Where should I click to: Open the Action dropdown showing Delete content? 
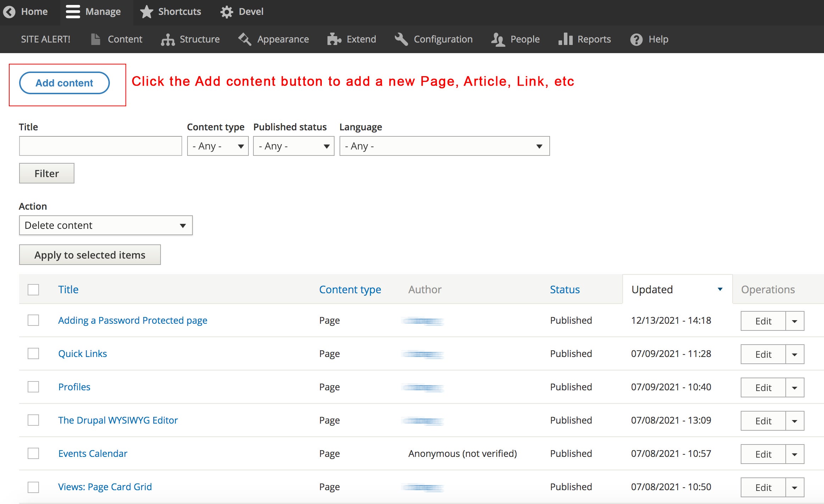coord(106,225)
